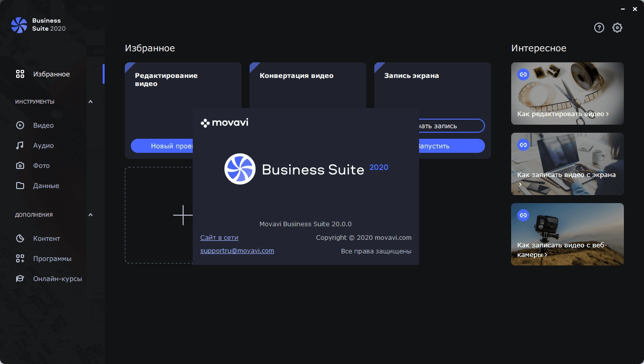
Task: Open the Данные tools section
Action: click(52, 186)
